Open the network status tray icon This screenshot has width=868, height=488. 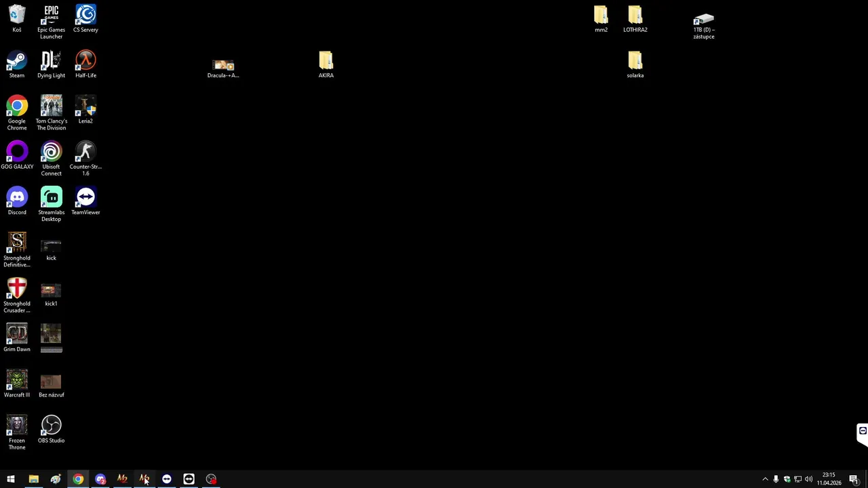click(x=797, y=479)
